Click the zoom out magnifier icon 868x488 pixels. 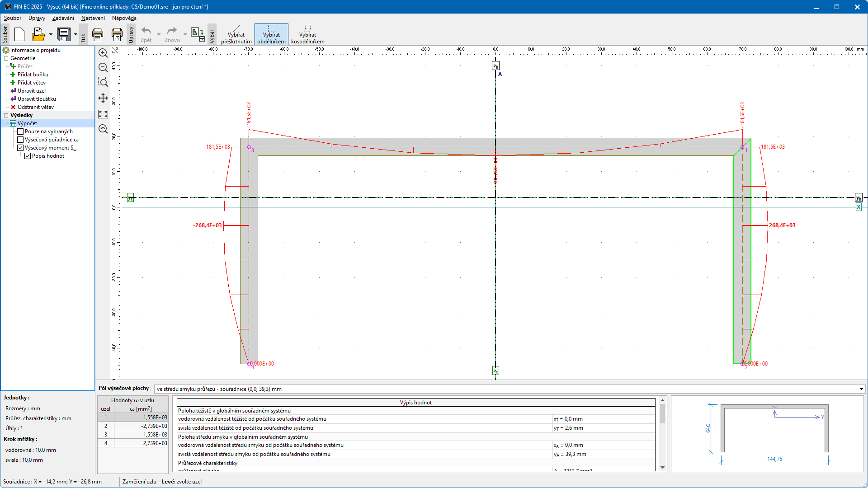tap(103, 68)
